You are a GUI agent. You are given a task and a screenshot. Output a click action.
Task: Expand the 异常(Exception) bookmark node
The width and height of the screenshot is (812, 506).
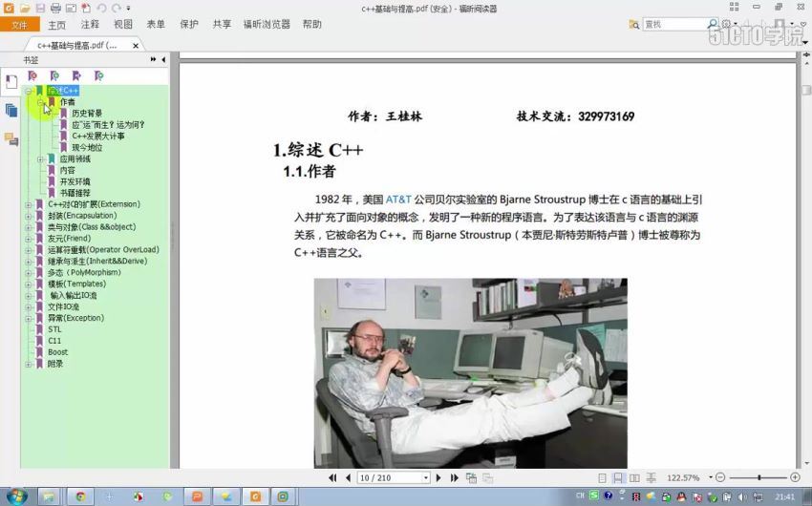pyautogui.click(x=29, y=319)
